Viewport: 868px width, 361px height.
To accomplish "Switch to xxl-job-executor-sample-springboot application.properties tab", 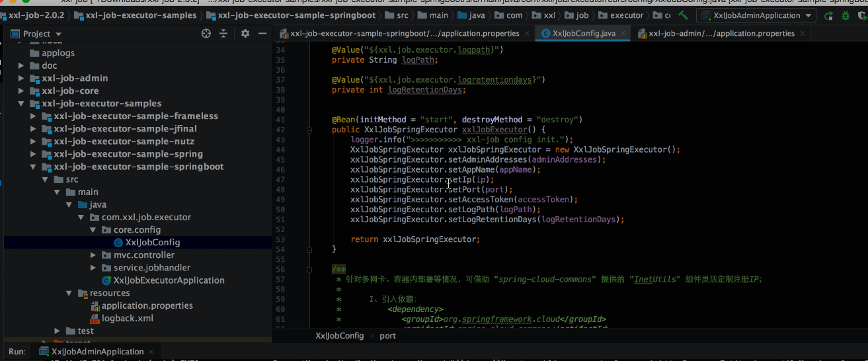I will coord(405,33).
